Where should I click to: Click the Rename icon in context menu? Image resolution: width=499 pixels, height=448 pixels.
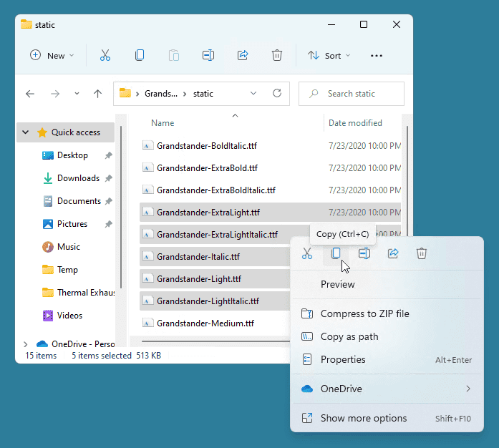(364, 253)
